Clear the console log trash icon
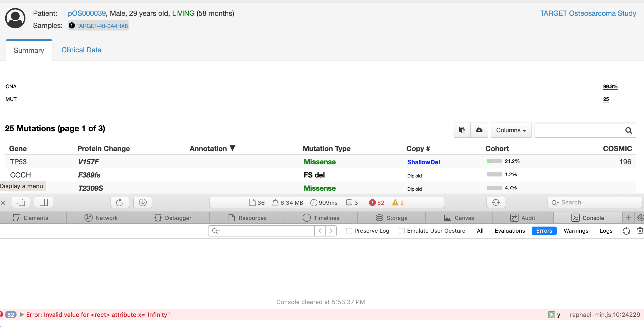This screenshot has height=327, width=644. coord(640,231)
